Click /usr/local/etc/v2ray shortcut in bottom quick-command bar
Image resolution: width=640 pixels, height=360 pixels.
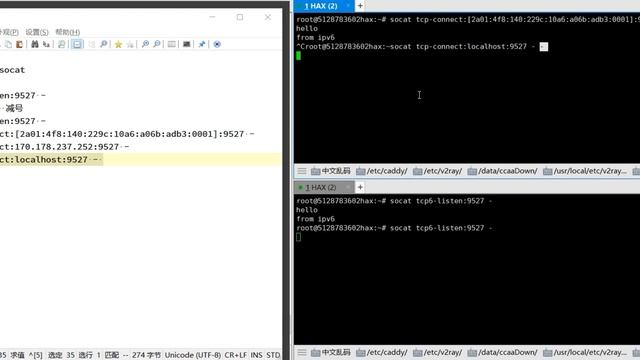(x=584, y=352)
